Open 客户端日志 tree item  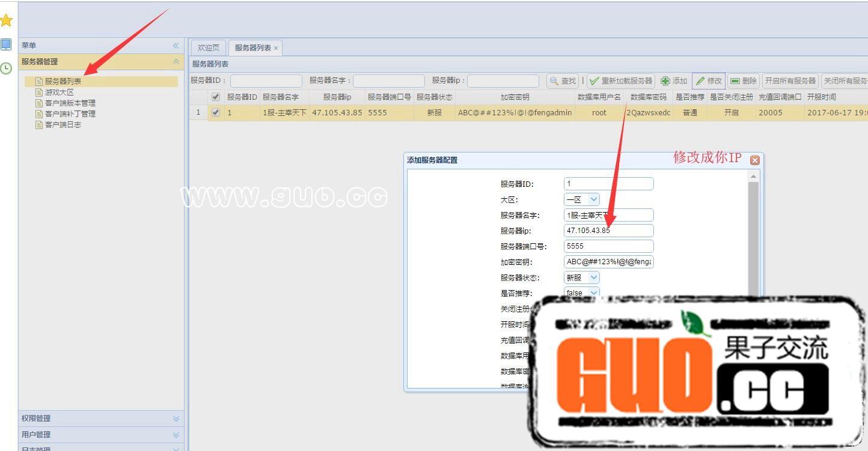(63, 125)
